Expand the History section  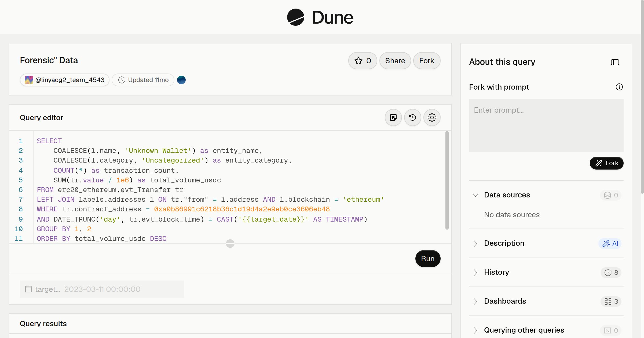[475, 272]
